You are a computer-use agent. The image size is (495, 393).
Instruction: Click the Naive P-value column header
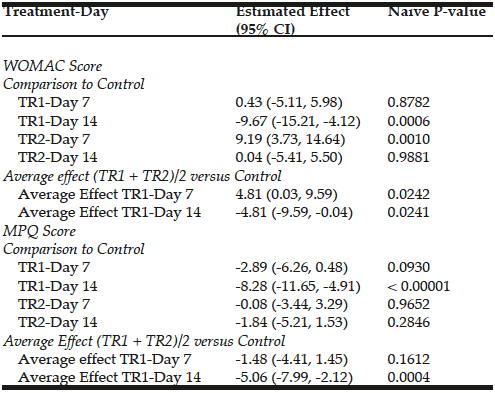tap(437, 11)
